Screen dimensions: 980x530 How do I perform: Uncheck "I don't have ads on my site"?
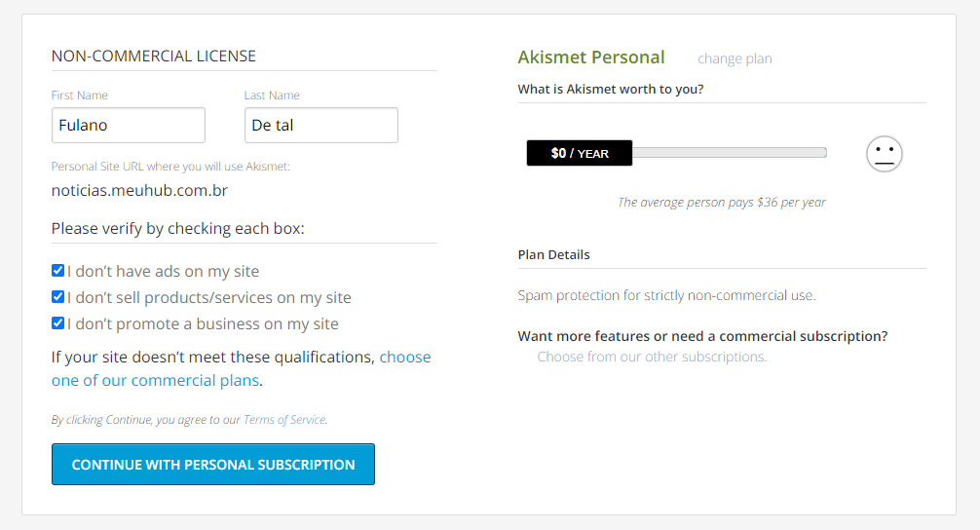[58, 271]
